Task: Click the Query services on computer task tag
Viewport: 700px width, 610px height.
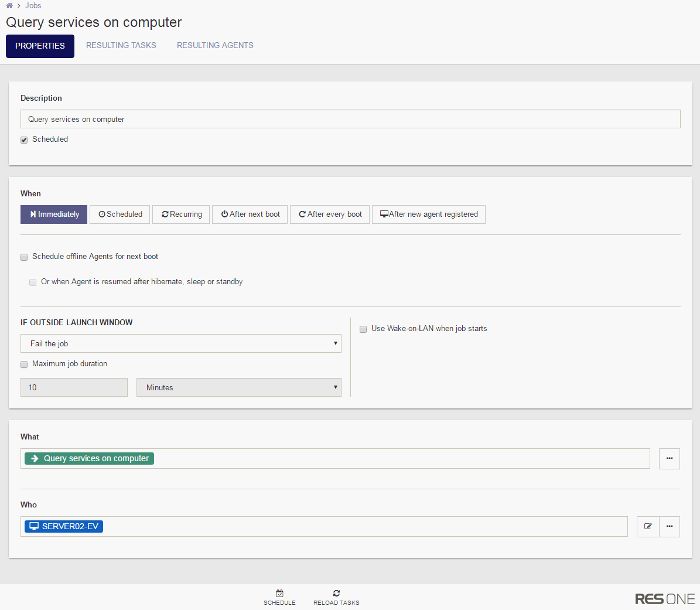Action: click(x=89, y=458)
